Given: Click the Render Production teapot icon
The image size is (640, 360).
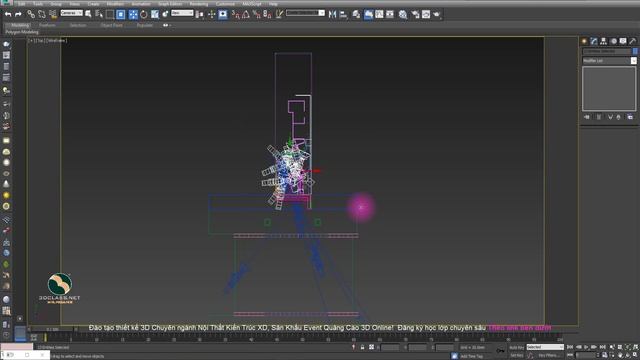Looking at the screenshot, I should (x=437, y=14).
